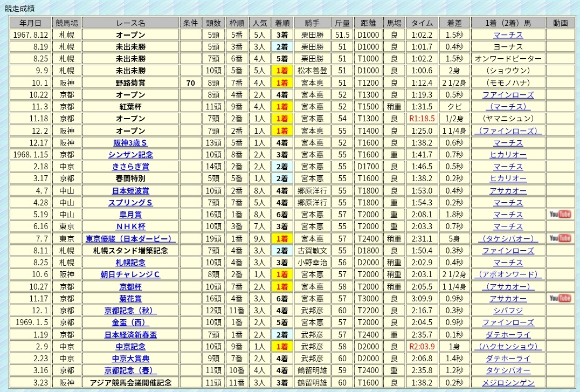
Task: Click the 着順 column header
Action: pyautogui.click(x=282, y=23)
